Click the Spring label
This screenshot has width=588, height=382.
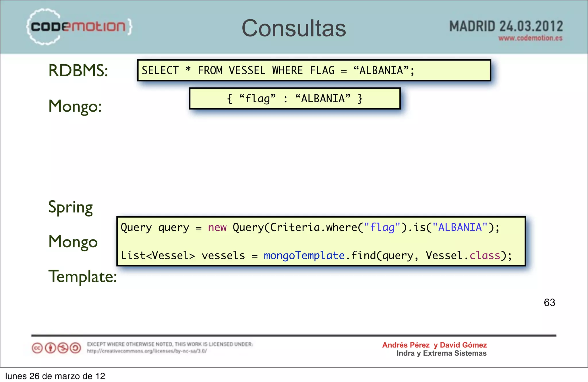point(70,207)
